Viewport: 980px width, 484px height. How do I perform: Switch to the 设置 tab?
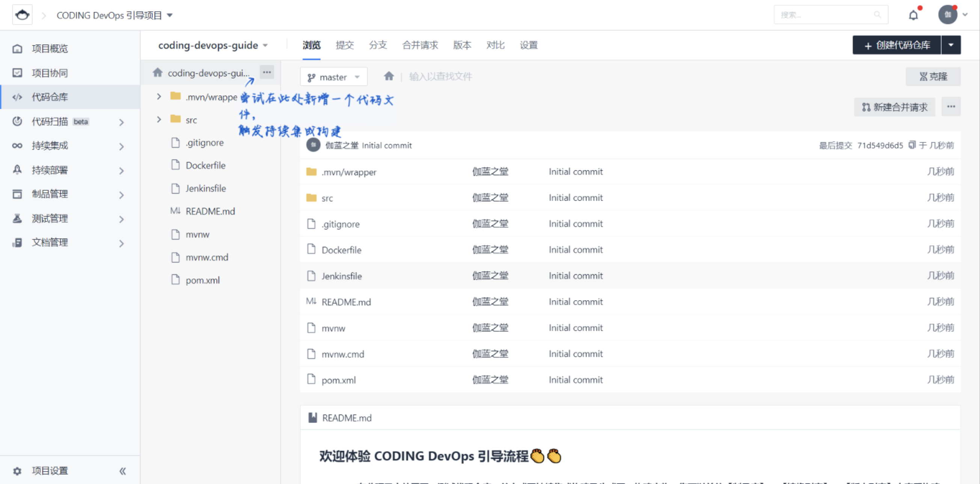click(x=528, y=45)
